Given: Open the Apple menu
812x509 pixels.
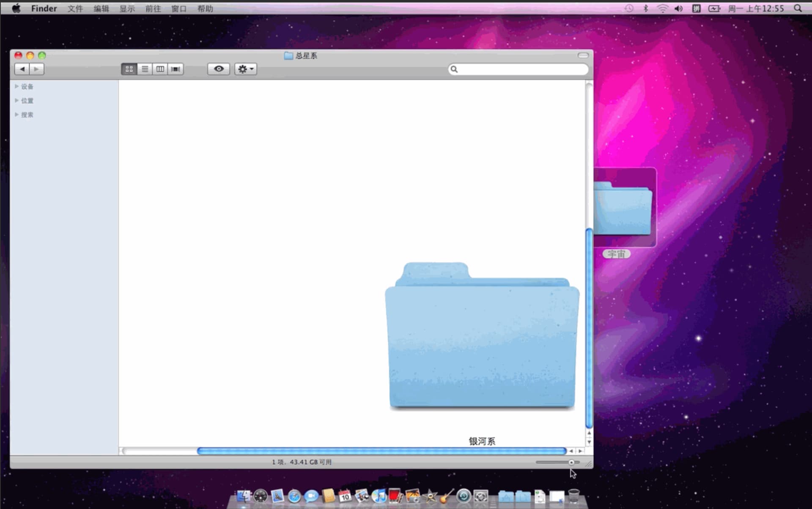Looking at the screenshot, I should pos(16,8).
